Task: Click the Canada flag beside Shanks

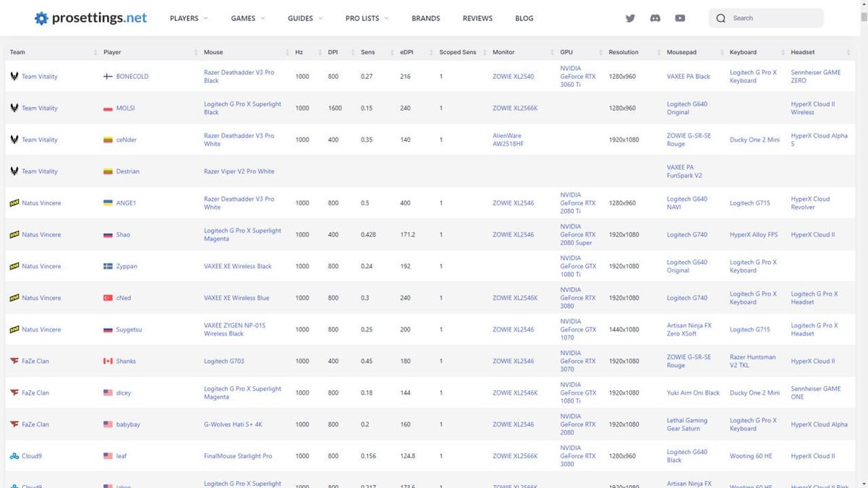Action: 108,361
